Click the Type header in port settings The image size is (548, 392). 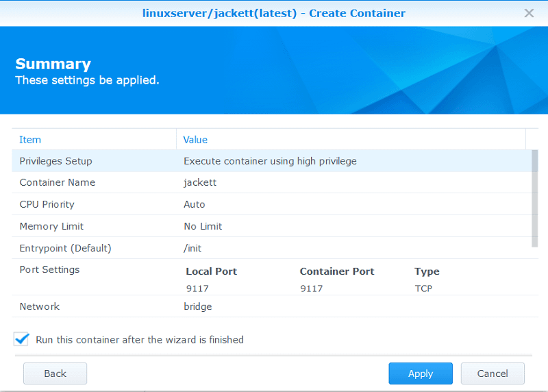point(427,271)
